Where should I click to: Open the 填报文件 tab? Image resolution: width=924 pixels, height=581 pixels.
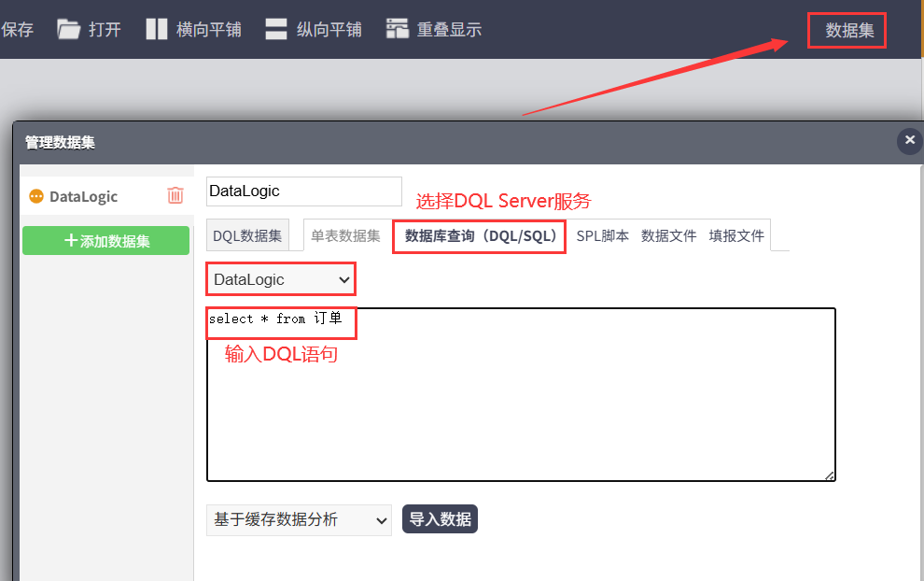point(736,236)
